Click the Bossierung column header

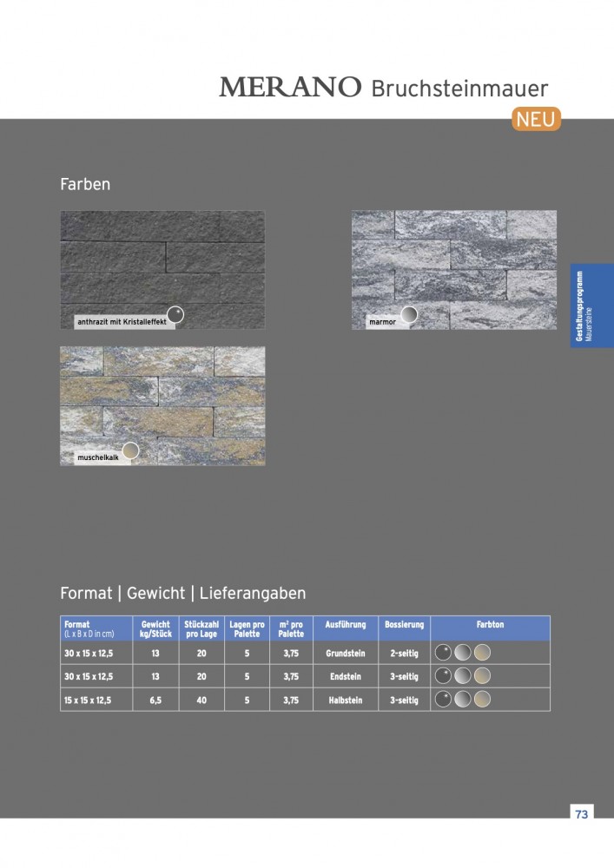404,625
